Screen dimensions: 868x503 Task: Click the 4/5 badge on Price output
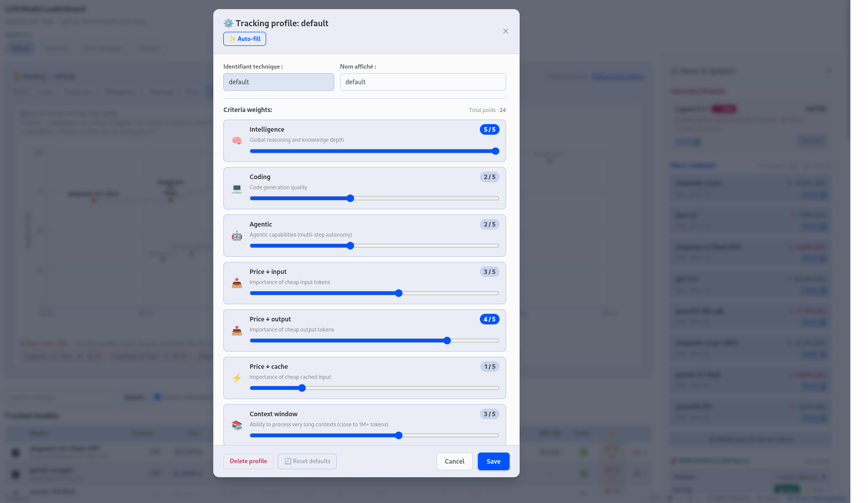[489, 319]
